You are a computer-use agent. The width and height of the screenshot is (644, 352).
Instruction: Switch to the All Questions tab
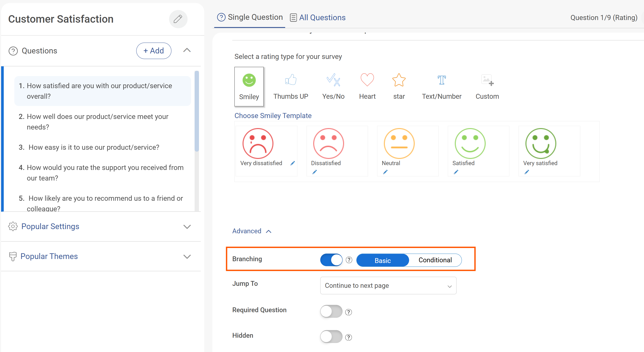pyautogui.click(x=317, y=17)
